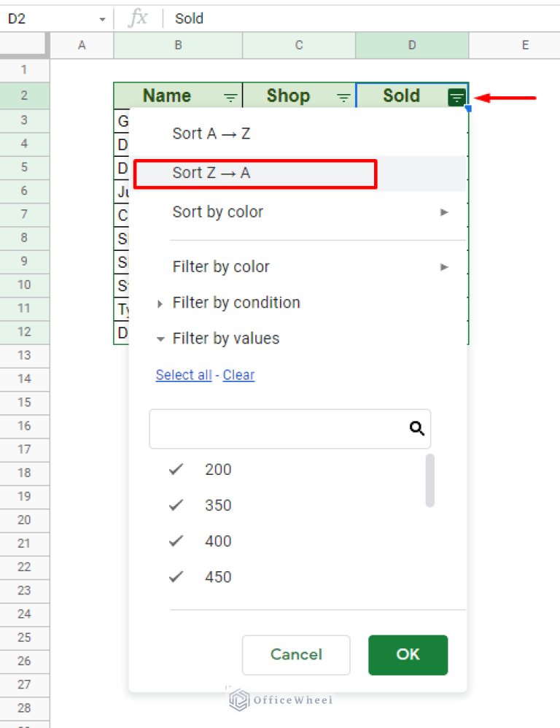The height and width of the screenshot is (728, 560).
Task: Click the Clear link
Action: click(238, 375)
